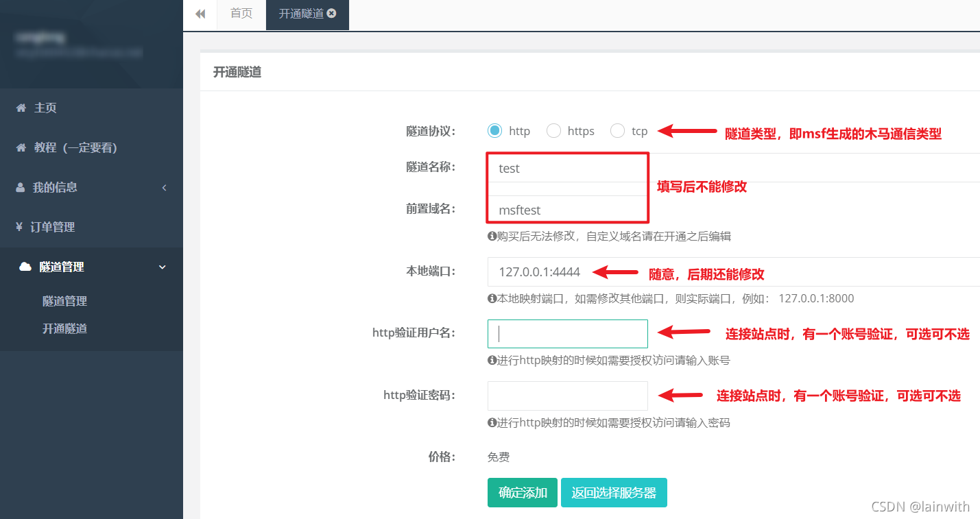980x519 pixels.
Task: Click home icon beside 主页
Action: point(21,108)
